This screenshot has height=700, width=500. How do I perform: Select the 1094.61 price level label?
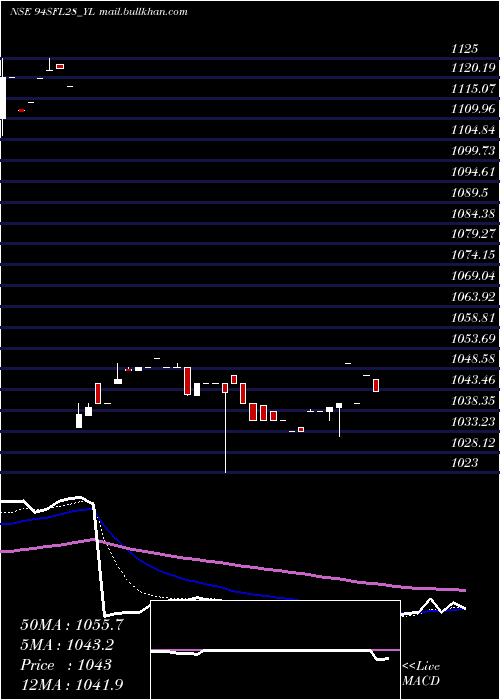point(473,171)
